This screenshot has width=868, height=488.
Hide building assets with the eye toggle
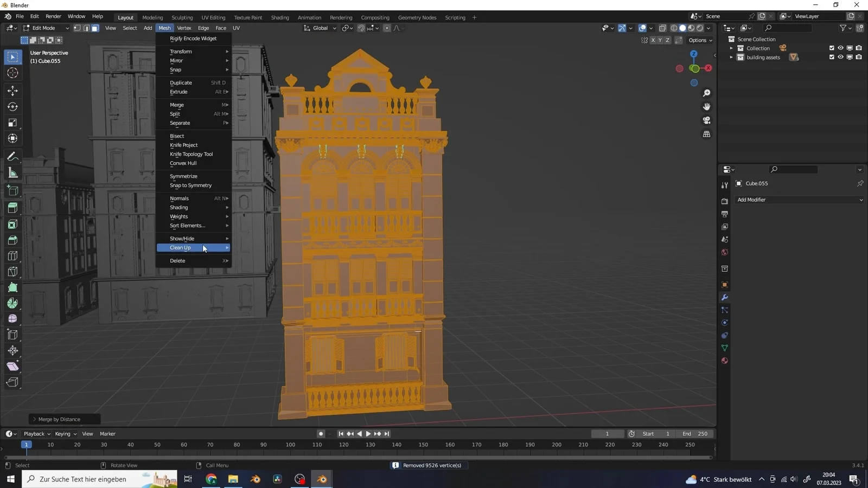coord(840,57)
